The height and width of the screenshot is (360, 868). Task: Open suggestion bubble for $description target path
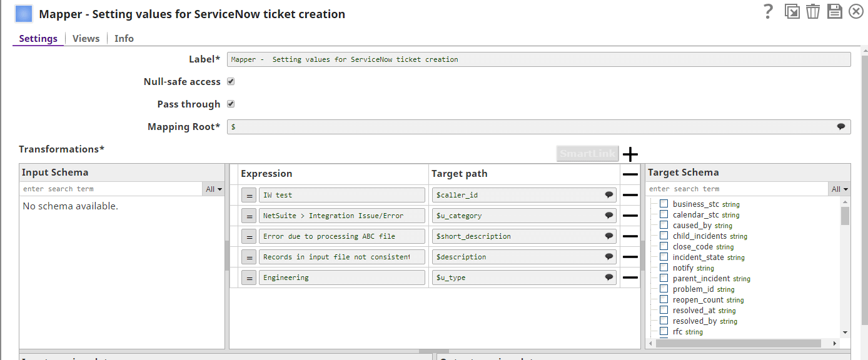point(609,257)
